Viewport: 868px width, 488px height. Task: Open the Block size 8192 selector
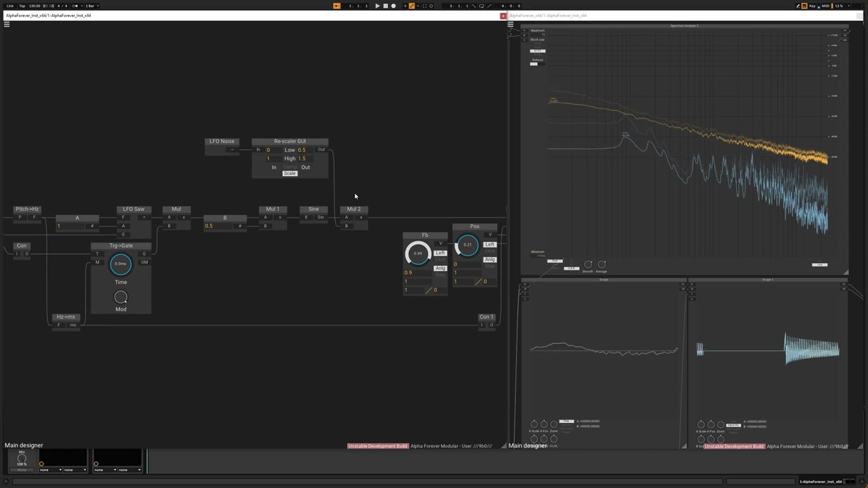[x=538, y=51]
